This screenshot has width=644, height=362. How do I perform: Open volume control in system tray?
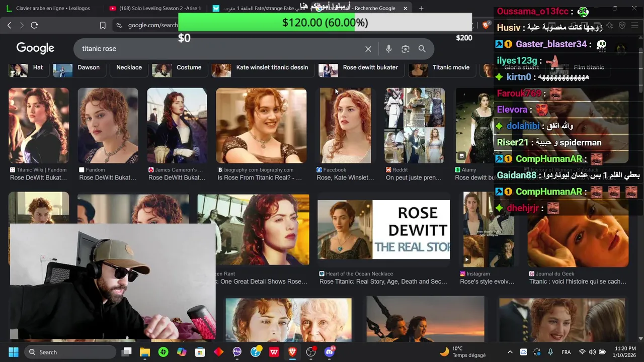592,352
